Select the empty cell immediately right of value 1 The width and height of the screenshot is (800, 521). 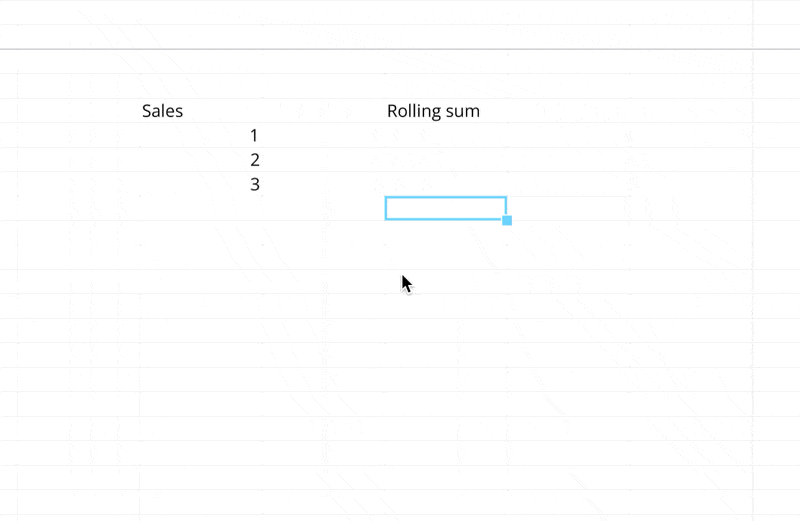323,135
